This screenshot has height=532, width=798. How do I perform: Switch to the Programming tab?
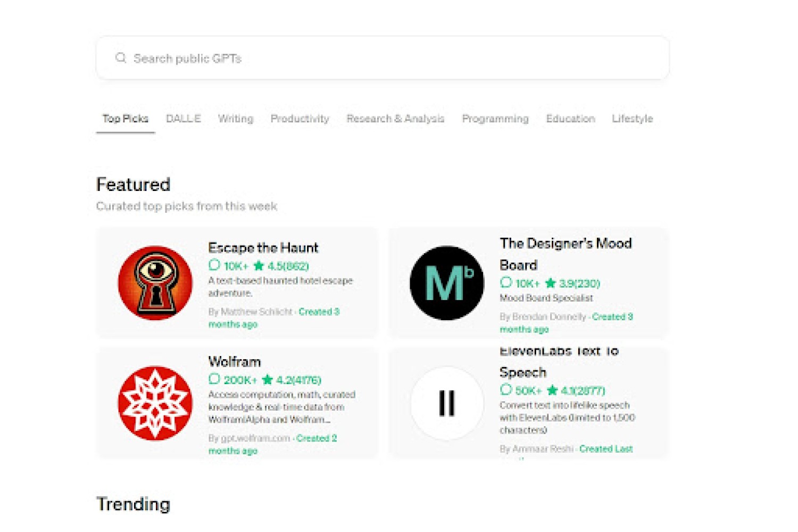coord(495,119)
